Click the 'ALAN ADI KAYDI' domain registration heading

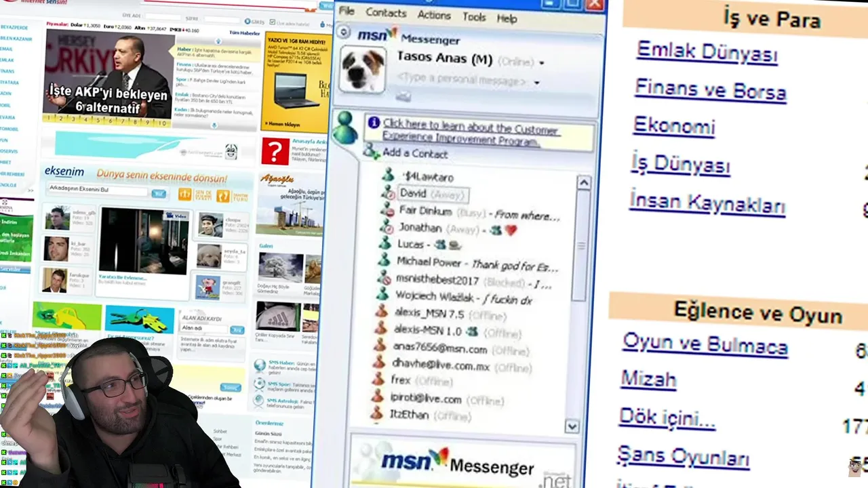coord(201,319)
